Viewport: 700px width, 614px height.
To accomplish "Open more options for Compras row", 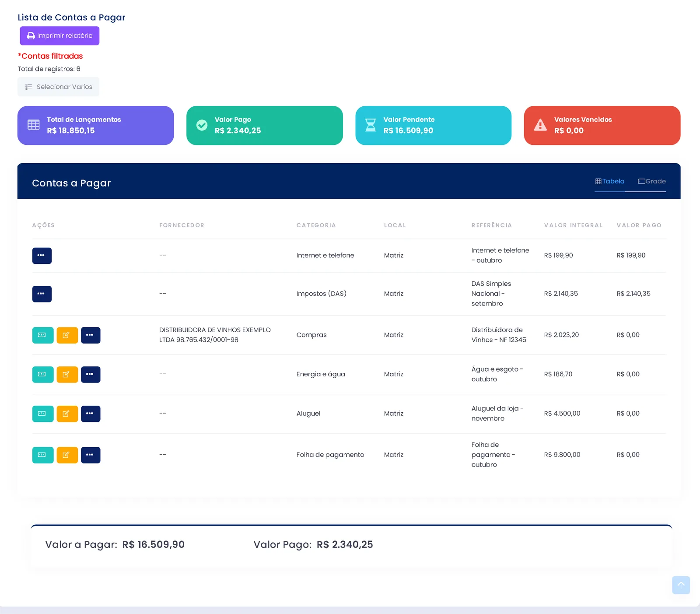I will 91,335.
